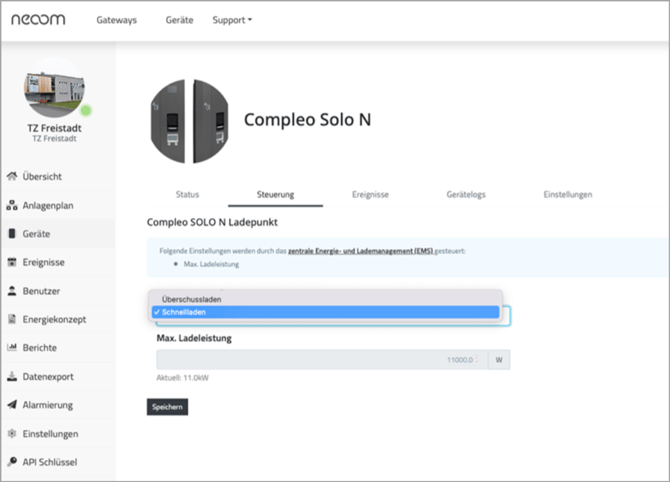Switch to the Status tab
This screenshot has width=670, height=482.
[x=187, y=194]
